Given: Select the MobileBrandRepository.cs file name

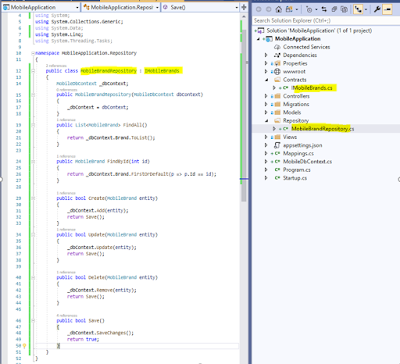Looking at the screenshot, I should tap(323, 129).
